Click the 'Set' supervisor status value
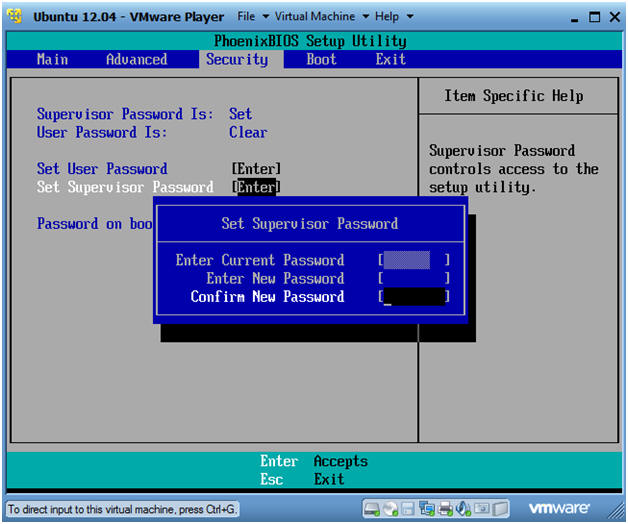 click(240, 114)
